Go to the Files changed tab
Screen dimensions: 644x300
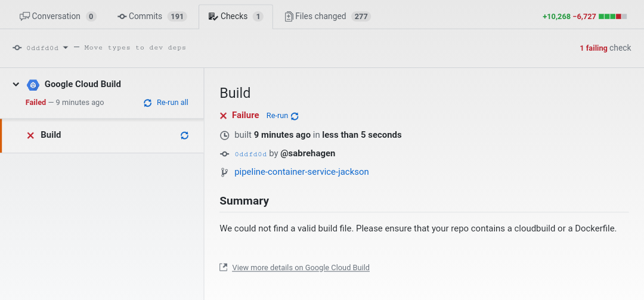click(327, 16)
